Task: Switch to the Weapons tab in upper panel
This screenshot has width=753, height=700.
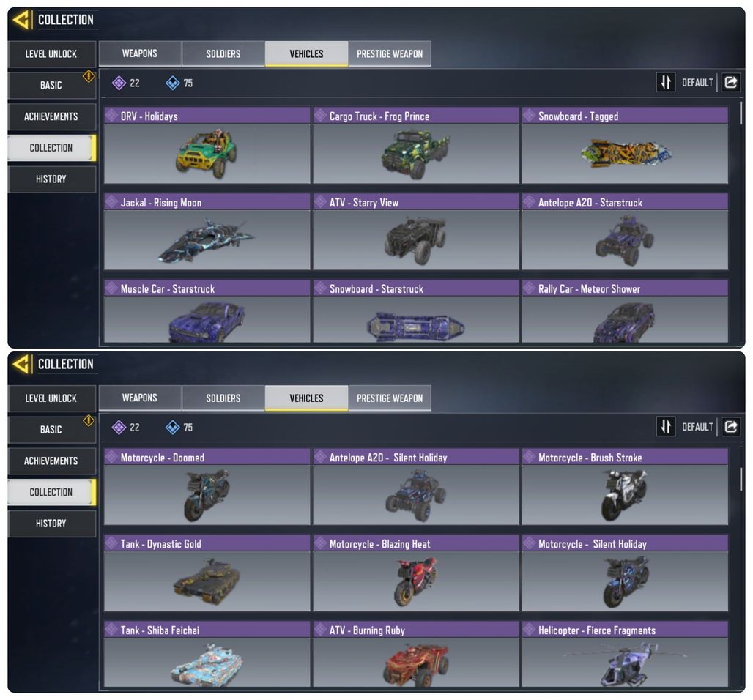Action: click(x=140, y=53)
